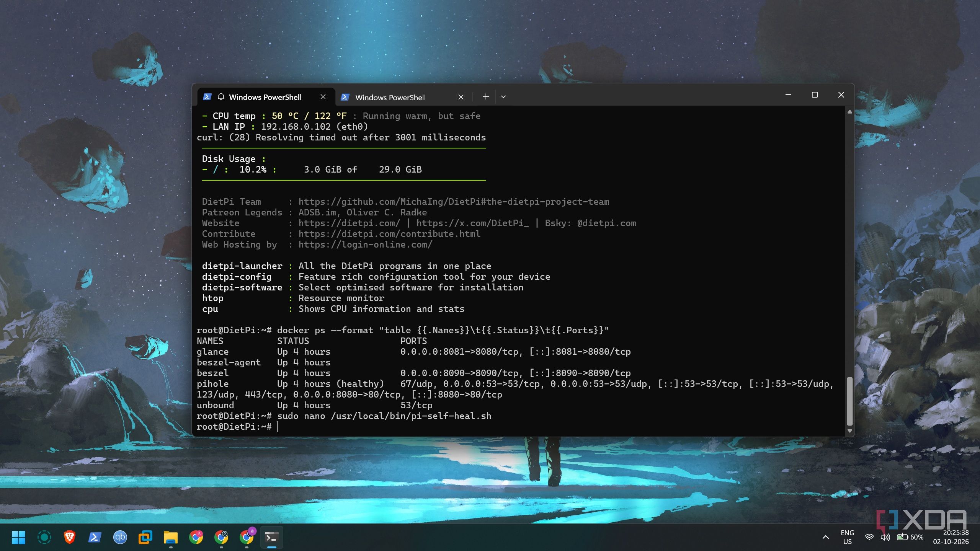Click the battery 60% indicator

pos(910,537)
